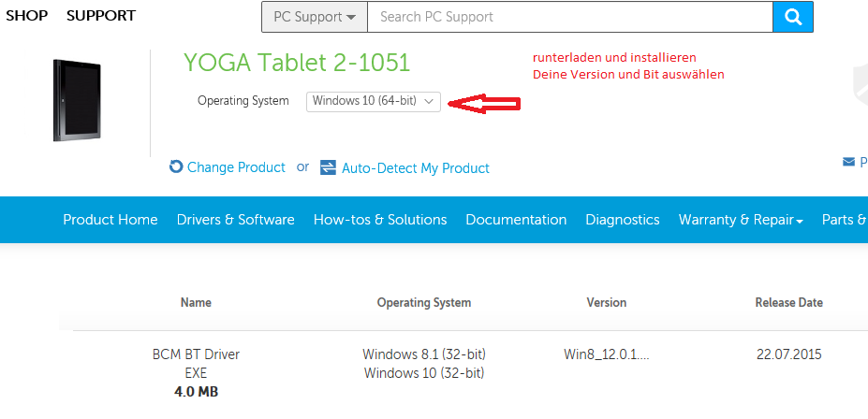Open the SHOP menu

[x=26, y=16]
